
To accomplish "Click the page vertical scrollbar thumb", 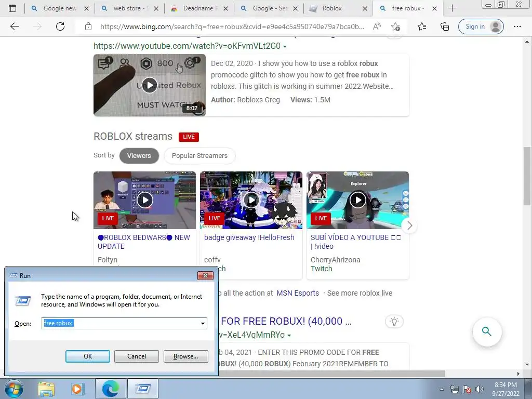I will [527, 176].
